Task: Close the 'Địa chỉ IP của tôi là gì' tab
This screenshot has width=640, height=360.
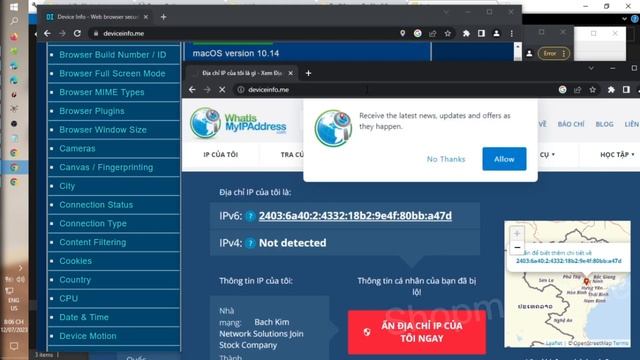Action: coord(291,73)
